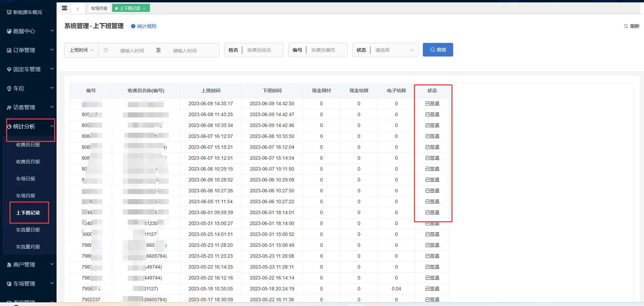The width and height of the screenshot is (644, 306).
Task: Close the 上下班记录 tab with x icon
Action: tap(144, 9)
